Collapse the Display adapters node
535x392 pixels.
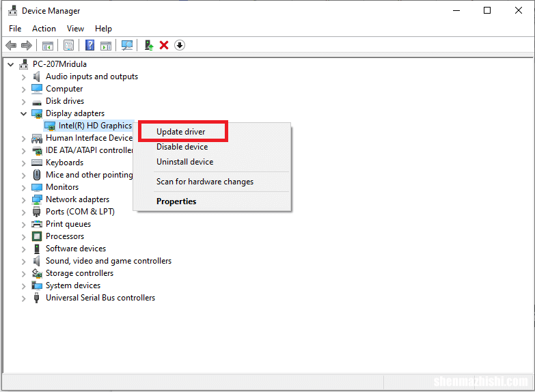tap(24, 113)
